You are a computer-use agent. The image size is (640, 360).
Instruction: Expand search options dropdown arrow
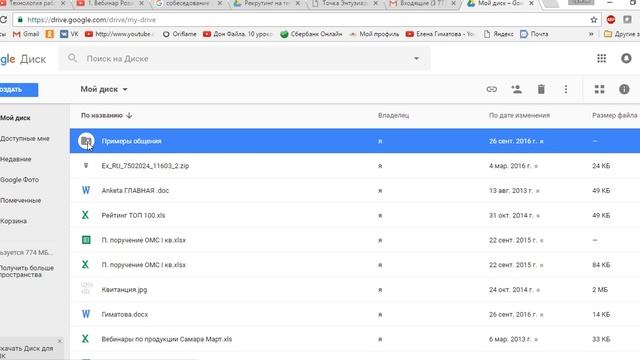click(x=416, y=58)
